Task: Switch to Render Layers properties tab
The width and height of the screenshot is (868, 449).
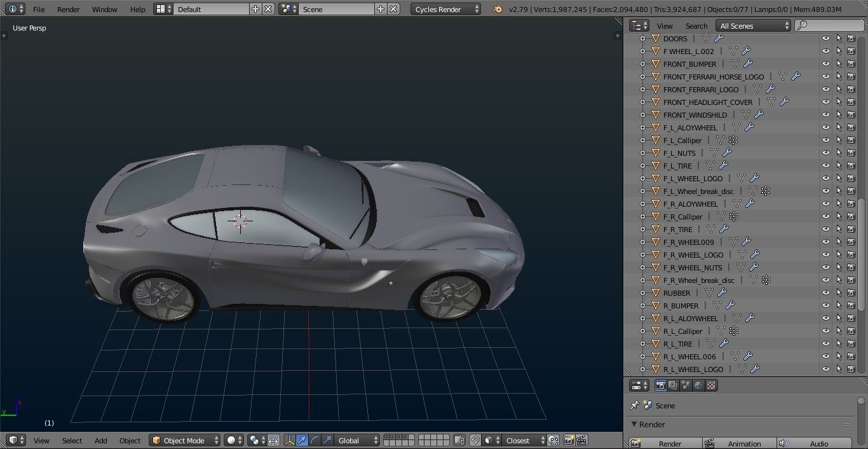Action: pyautogui.click(x=673, y=385)
